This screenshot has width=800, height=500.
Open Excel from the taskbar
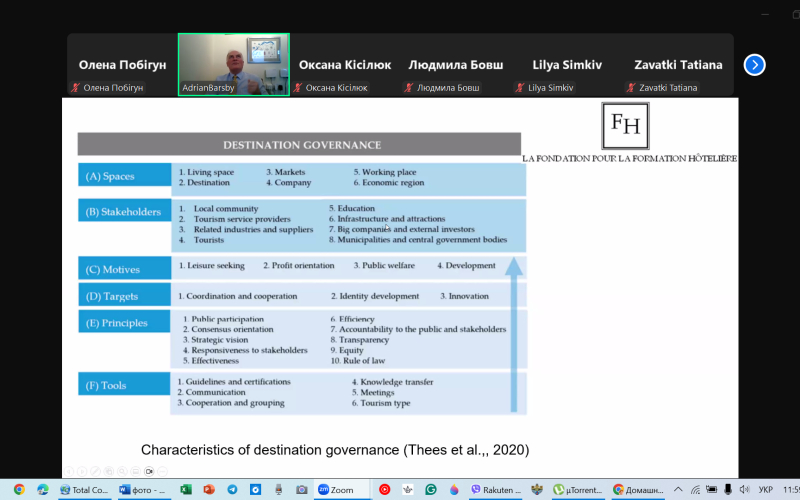tap(186, 490)
